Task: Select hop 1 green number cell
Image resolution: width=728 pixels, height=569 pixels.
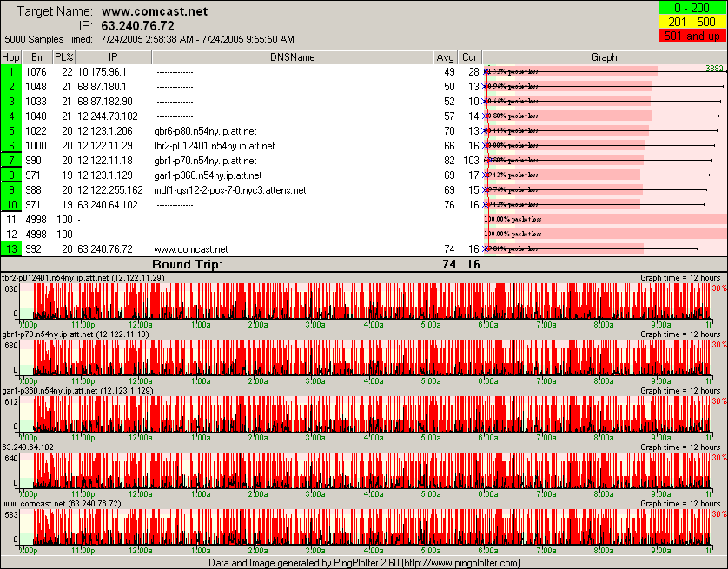Action: 10,72
